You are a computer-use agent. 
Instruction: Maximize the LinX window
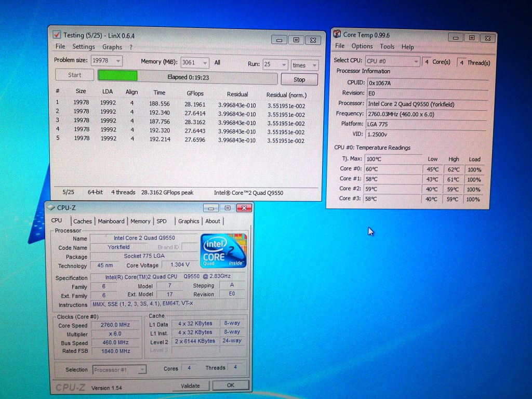click(296, 40)
